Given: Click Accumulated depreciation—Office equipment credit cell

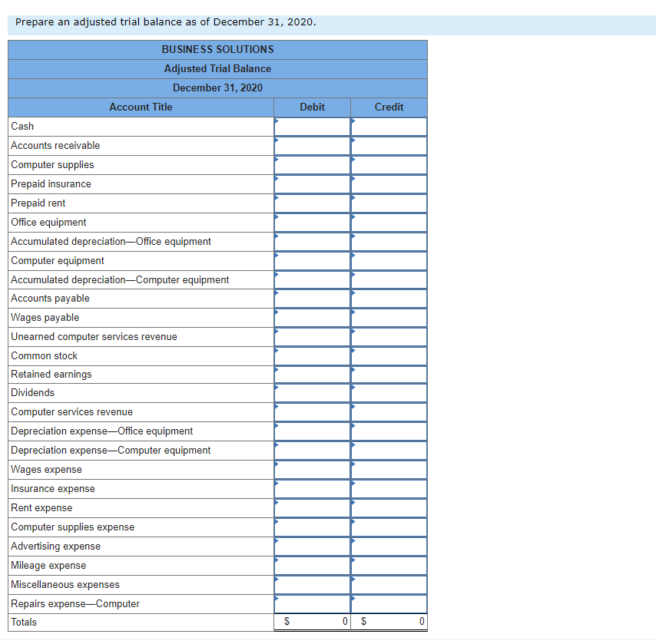Looking at the screenshot, I should click(x=389, y=242).
